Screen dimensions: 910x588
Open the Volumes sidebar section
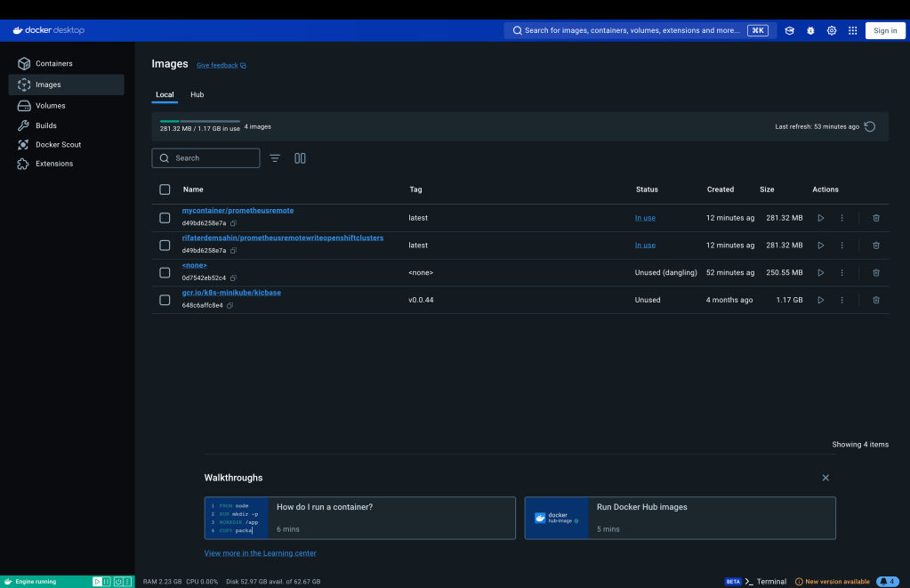pos(66,106)
